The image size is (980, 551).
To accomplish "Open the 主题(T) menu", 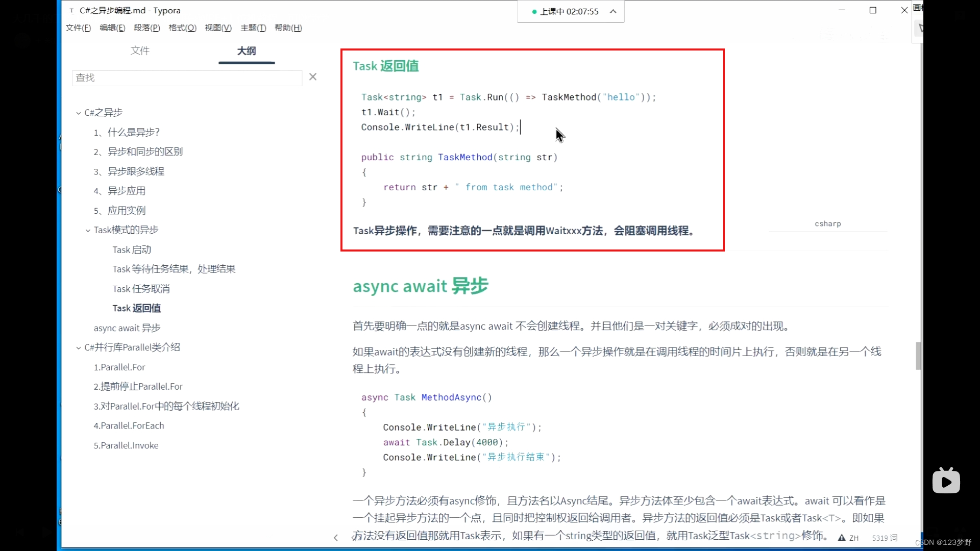I will pos(253,28).
